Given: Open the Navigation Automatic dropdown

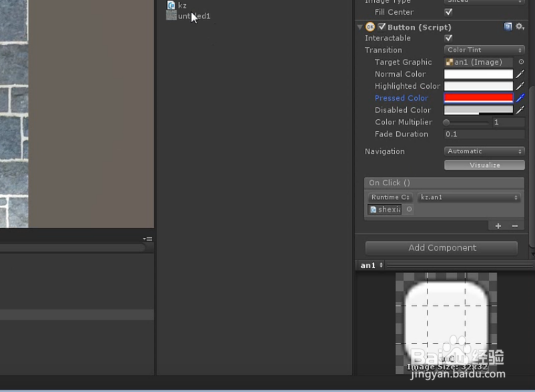Looking at the screenshot, I should pos(484,151).
